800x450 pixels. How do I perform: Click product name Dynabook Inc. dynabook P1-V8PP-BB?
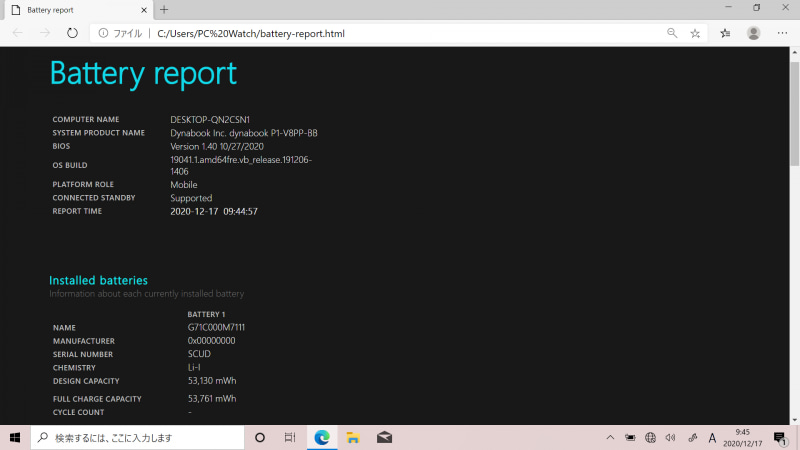click(244, 133)
